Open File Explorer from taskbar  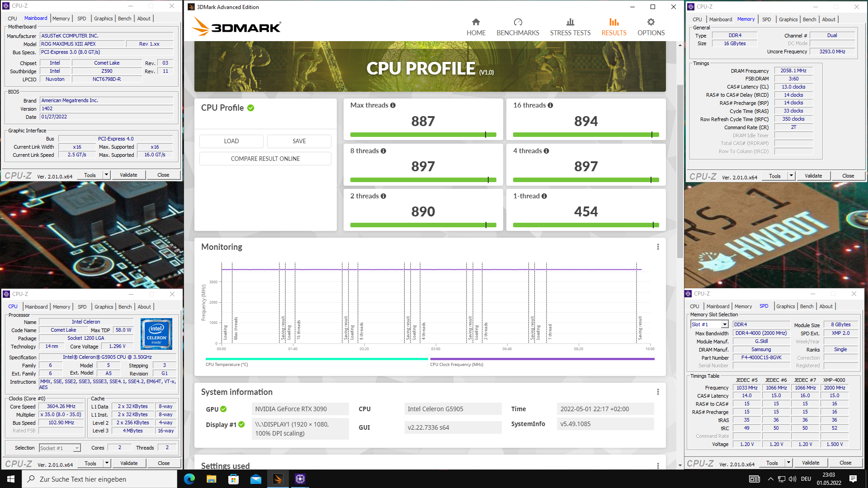[x=212, y=479]
